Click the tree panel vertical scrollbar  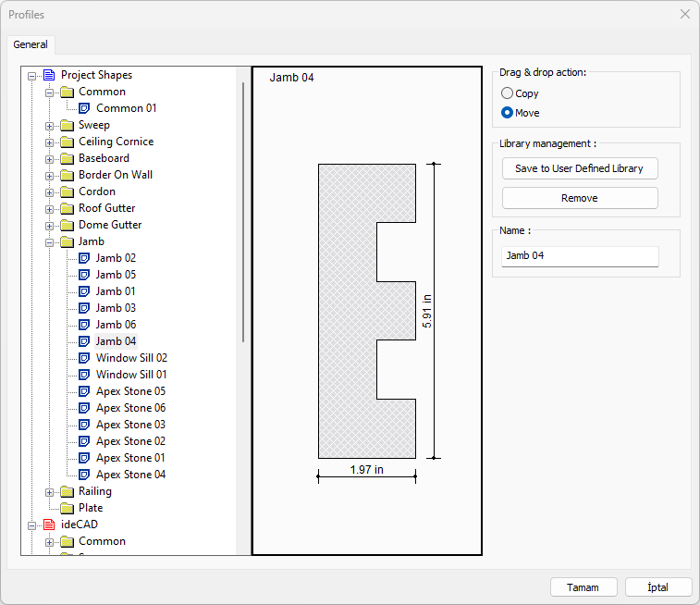[x=243, y=213]
